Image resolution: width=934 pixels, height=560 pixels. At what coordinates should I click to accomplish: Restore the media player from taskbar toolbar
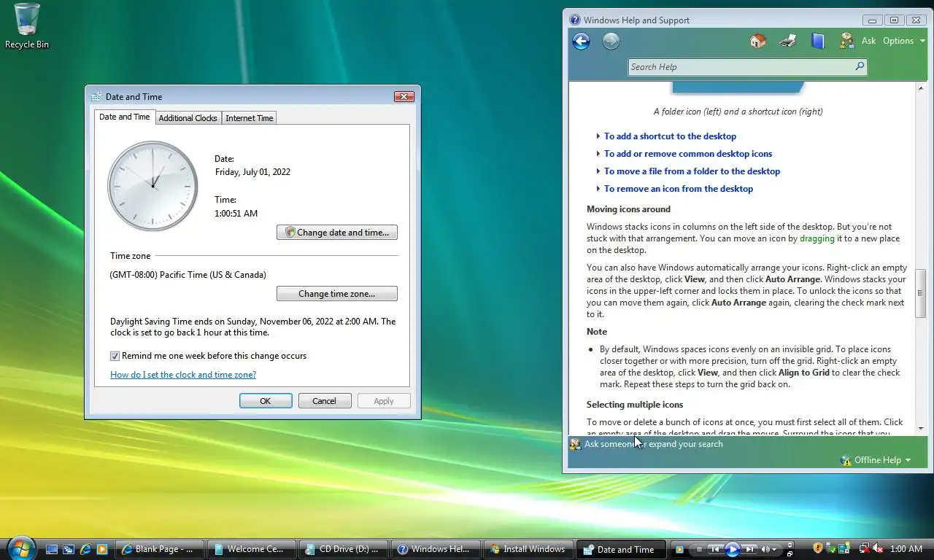[790, 553]
